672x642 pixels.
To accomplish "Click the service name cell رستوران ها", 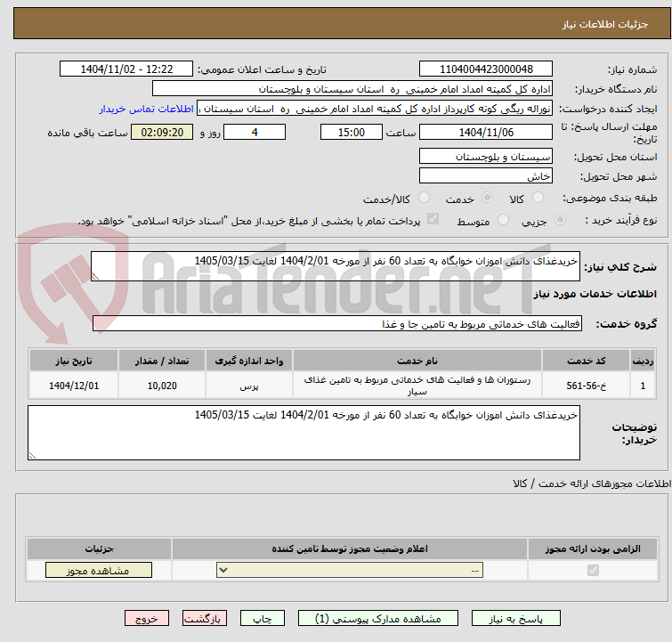I will (417, 386).
